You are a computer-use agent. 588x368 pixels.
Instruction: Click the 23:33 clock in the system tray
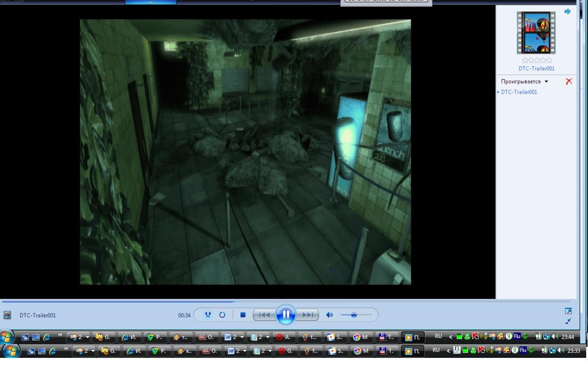pyautogui.click(x=574, y=351)
